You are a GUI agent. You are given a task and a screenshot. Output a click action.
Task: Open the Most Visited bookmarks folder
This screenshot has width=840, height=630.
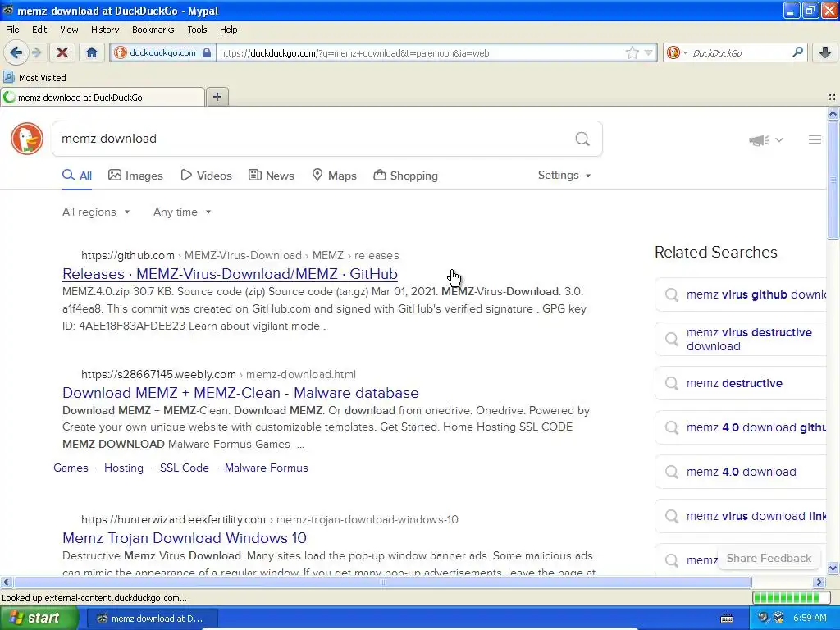34,78
